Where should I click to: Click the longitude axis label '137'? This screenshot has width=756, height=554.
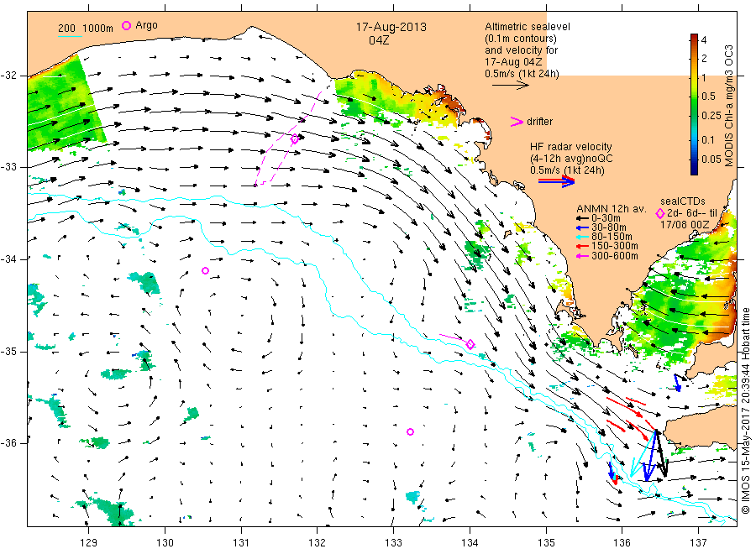pos(698,543)
